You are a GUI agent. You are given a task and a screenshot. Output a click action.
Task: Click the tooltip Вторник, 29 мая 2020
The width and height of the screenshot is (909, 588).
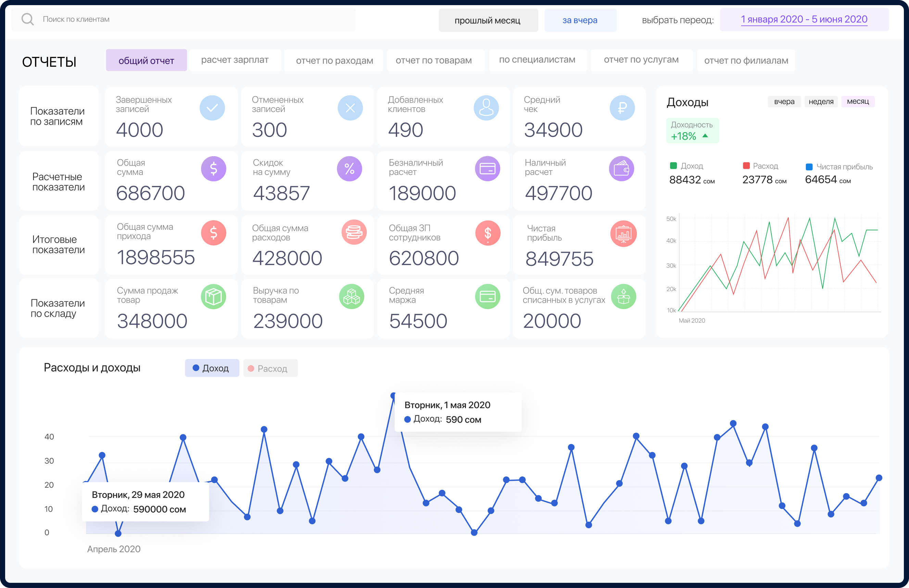point(146,502)
